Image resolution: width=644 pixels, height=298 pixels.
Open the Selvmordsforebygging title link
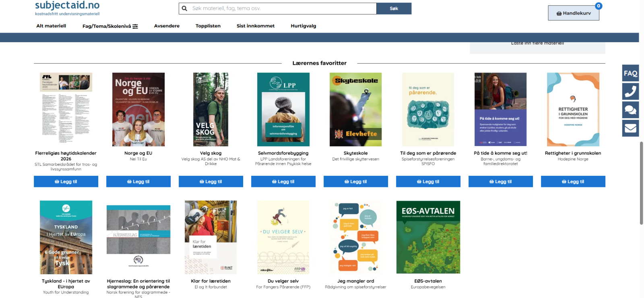(x=283, y=153)
